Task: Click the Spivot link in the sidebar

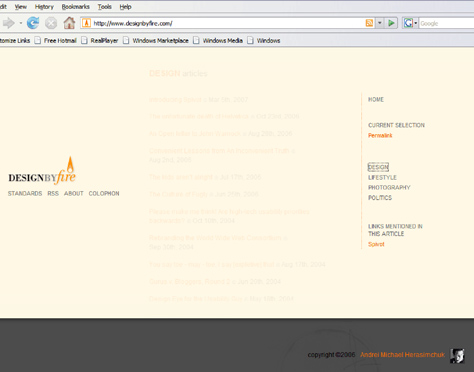Action: [376, 244]
